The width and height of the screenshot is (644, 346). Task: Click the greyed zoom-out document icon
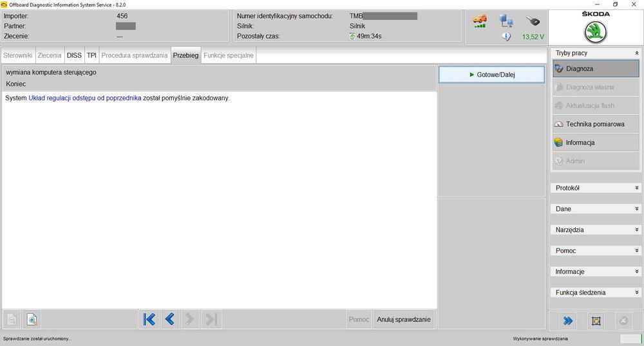[12, 320]
